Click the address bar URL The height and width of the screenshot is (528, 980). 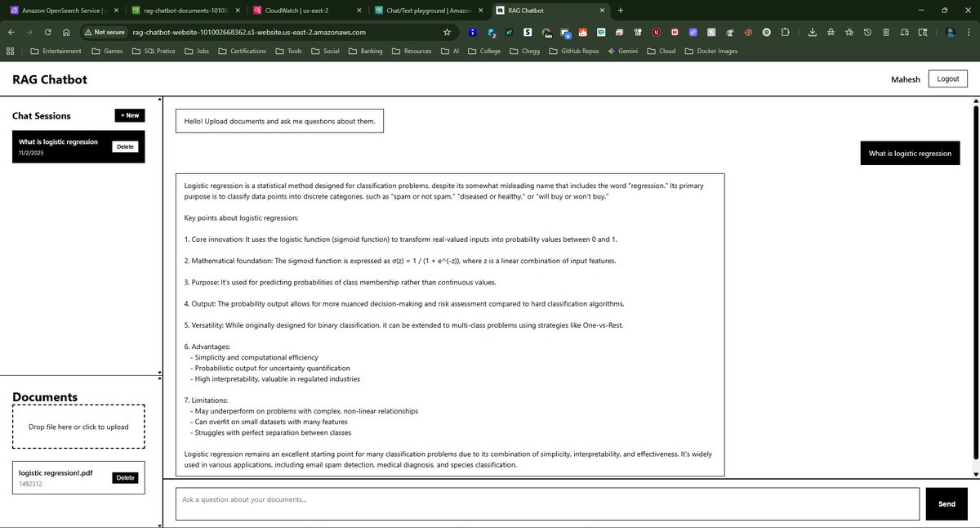[x=249, y=32]
